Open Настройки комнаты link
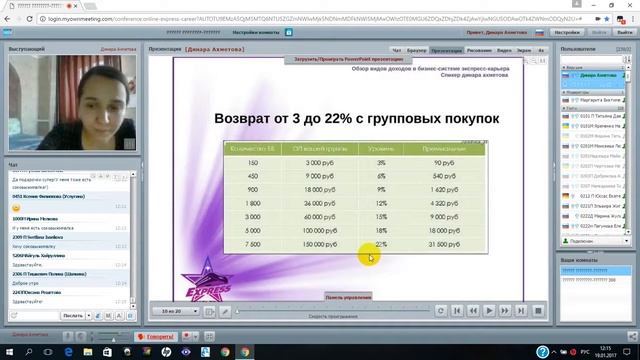This screenshot has height=360, width=640. [x=256, y=32]
